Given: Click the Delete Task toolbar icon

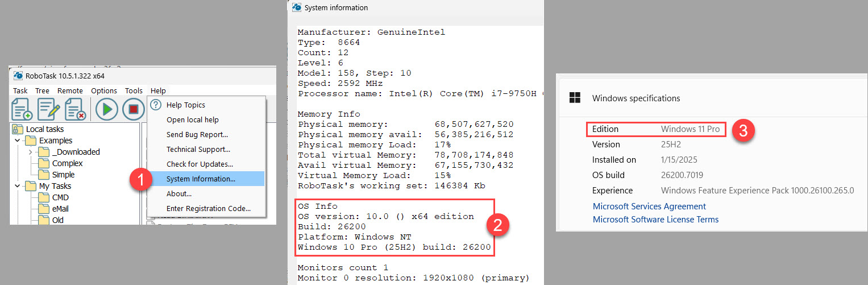Looking at the screenshot, I should 75,109.
